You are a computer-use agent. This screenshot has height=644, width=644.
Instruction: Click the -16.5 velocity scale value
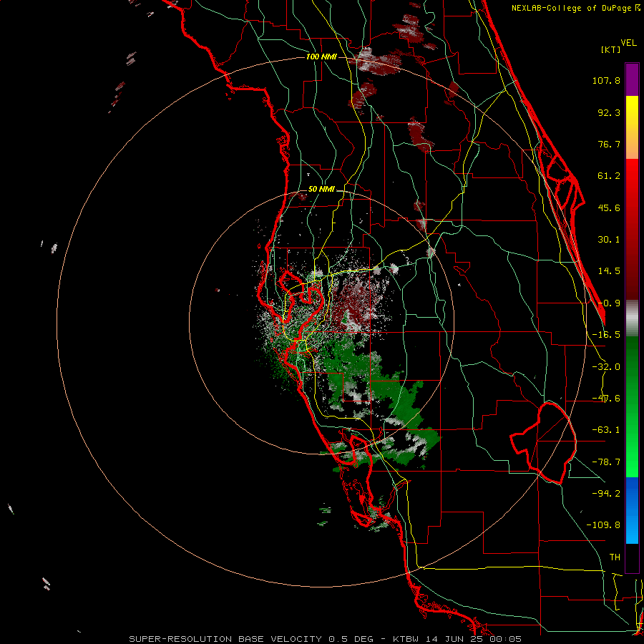(x=606, y=335)
